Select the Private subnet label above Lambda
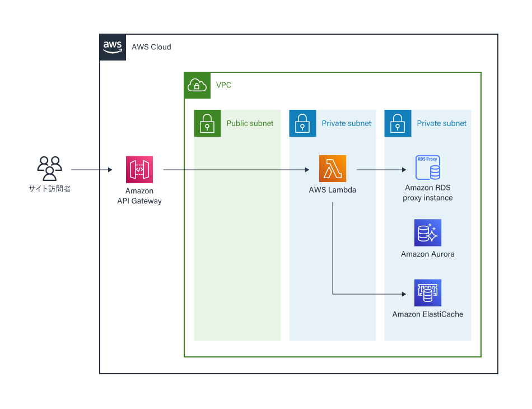This screenshot has height=409, width=532. 347,123
